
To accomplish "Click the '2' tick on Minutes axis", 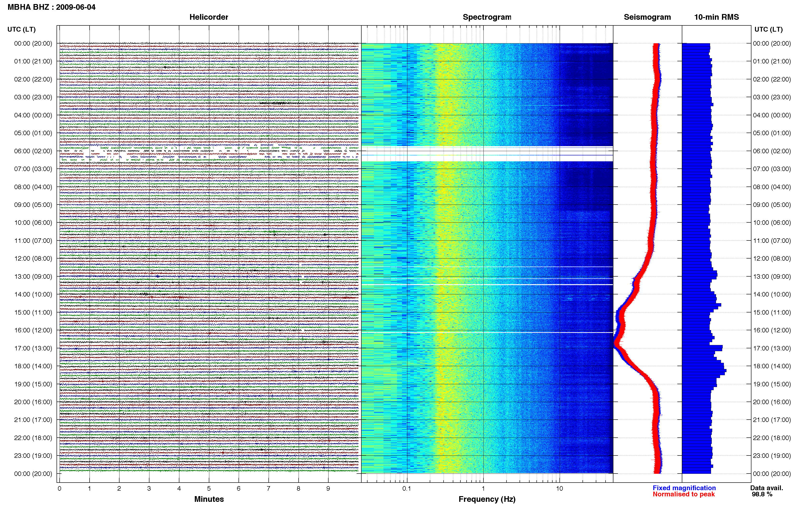I will click(119, 489).
